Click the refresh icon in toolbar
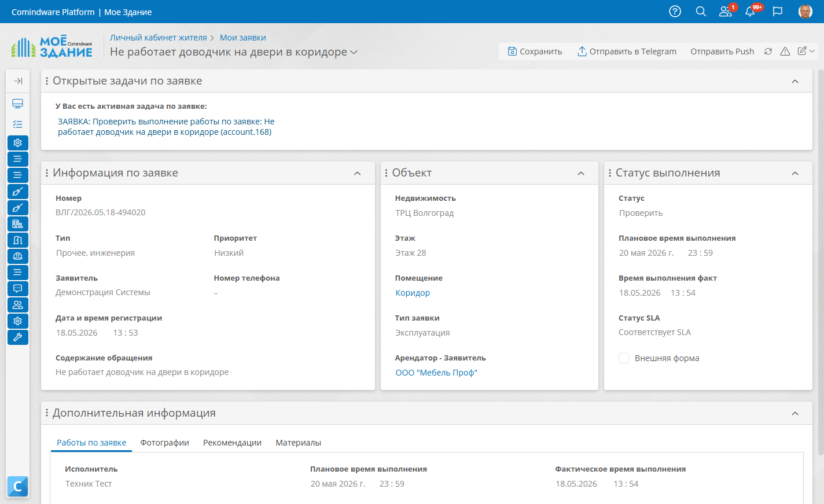This screenshot has height=504, width=824. 768,51
